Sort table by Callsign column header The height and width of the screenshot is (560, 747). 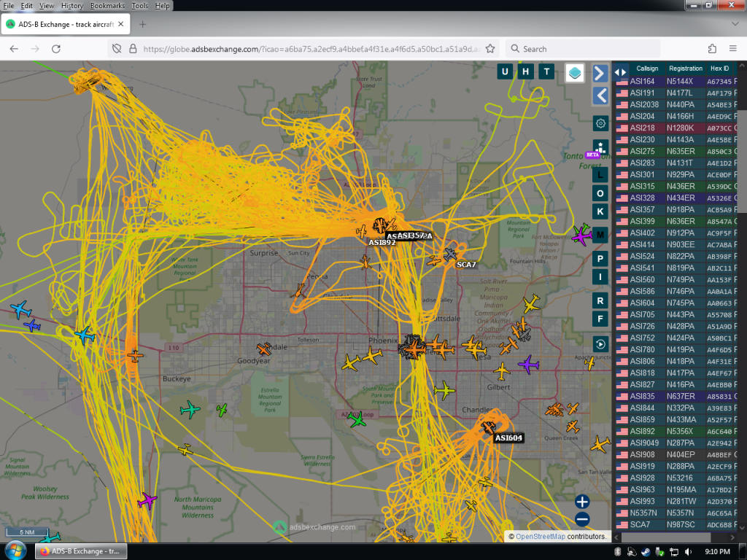[647, 69]
